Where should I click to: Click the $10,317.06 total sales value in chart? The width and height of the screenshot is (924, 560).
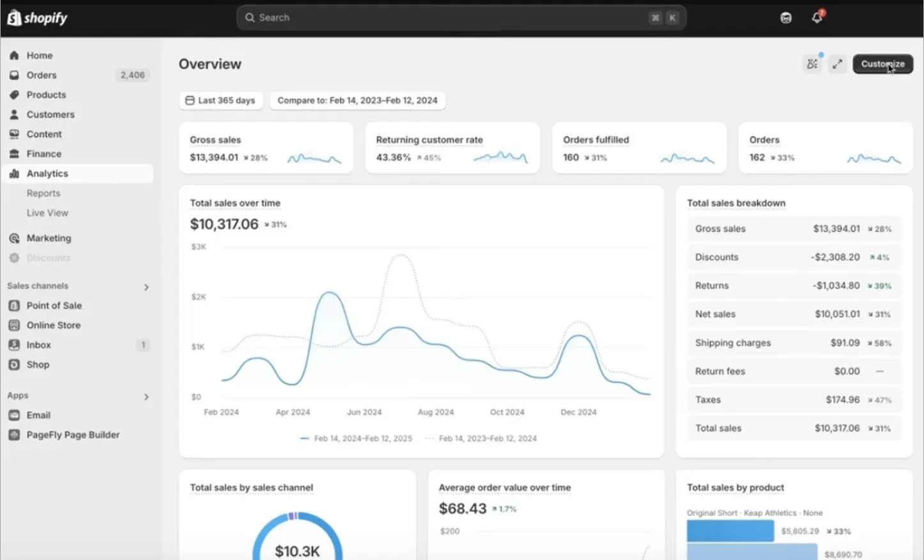224,224
